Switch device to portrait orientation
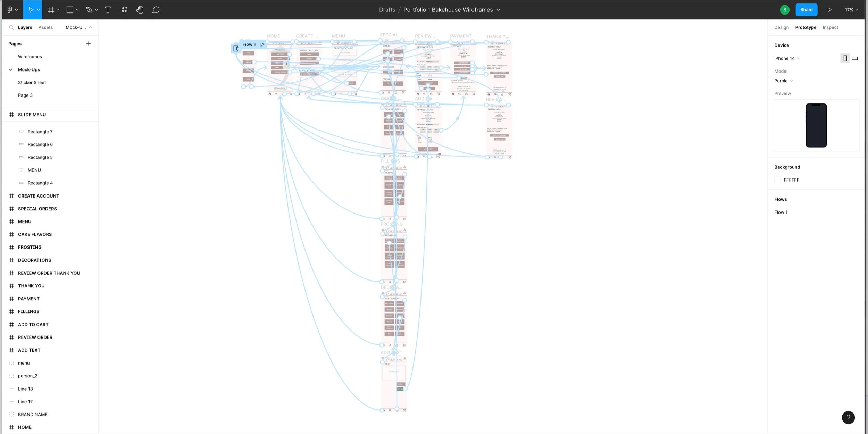The height and width of the screenshot is (434, 868). (x=845, y=58)
